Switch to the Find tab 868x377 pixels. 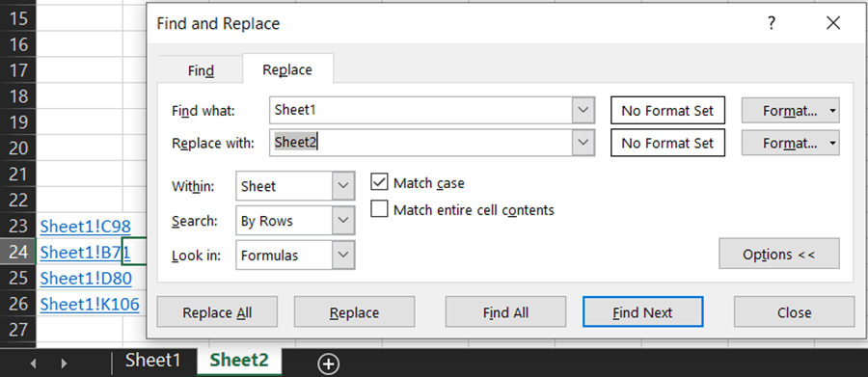click(201, 71)
